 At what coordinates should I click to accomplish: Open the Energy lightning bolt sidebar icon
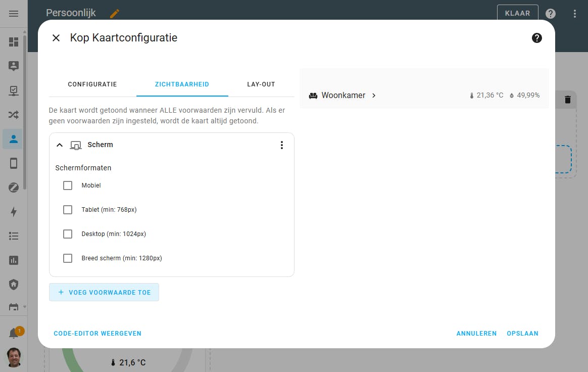pyautogui.click(x=14, y=212)
